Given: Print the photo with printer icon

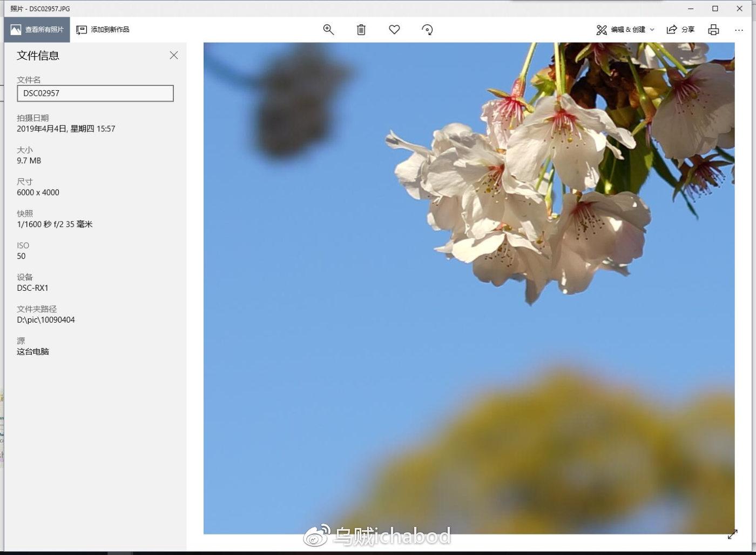Looking at the screenshot, I should [713, 30].
